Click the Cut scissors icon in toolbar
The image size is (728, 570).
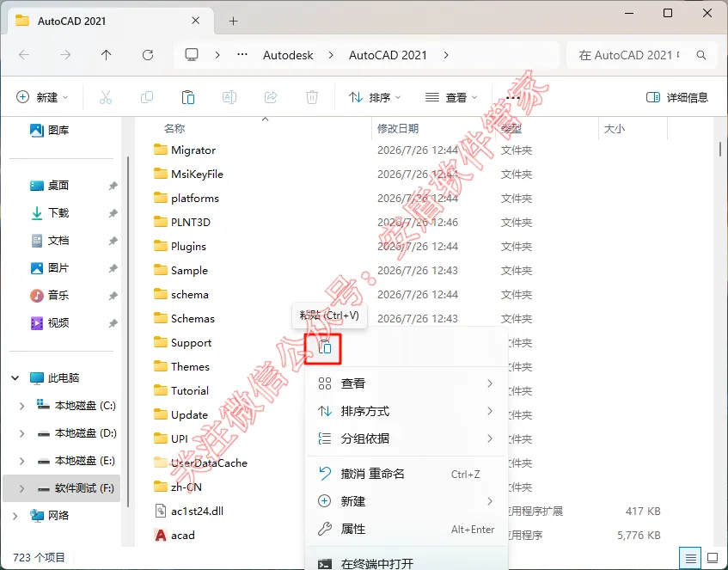click(106, 97)
